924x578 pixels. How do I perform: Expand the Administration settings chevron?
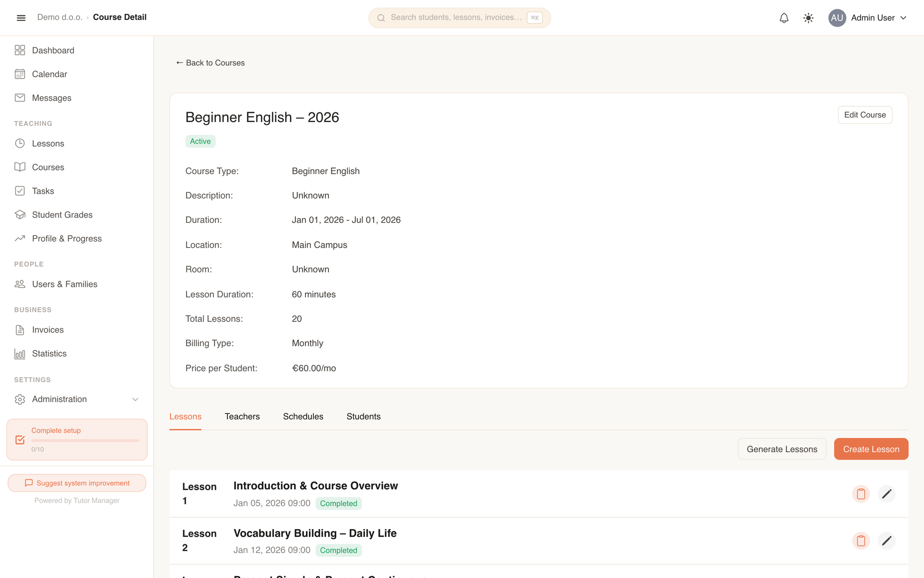click(135, 399)
